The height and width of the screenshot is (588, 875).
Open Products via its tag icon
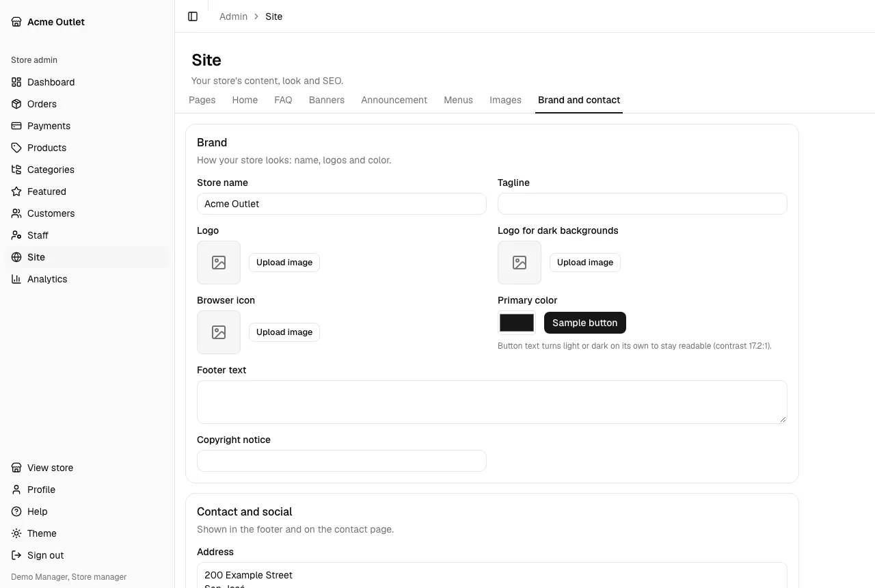tap(16, 148)
